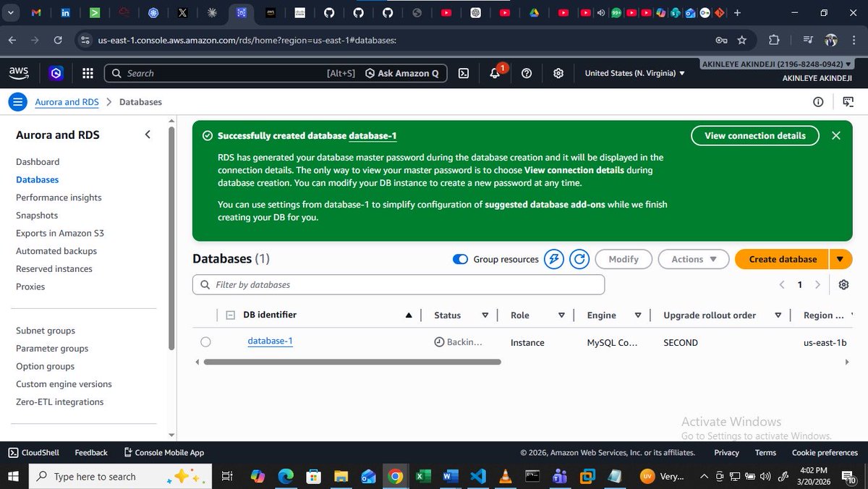Click the Filter by databases field
Viewport: 868px width, 489px height.
click(399, 285)
